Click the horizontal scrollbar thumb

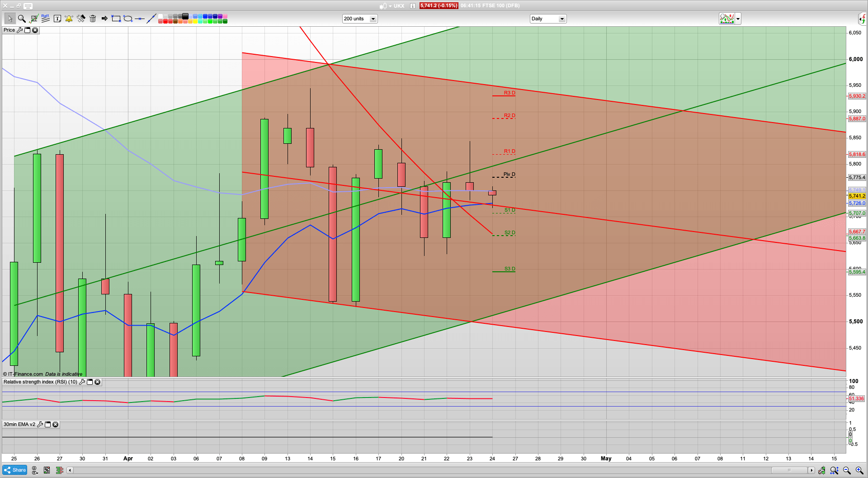(789, 470)
